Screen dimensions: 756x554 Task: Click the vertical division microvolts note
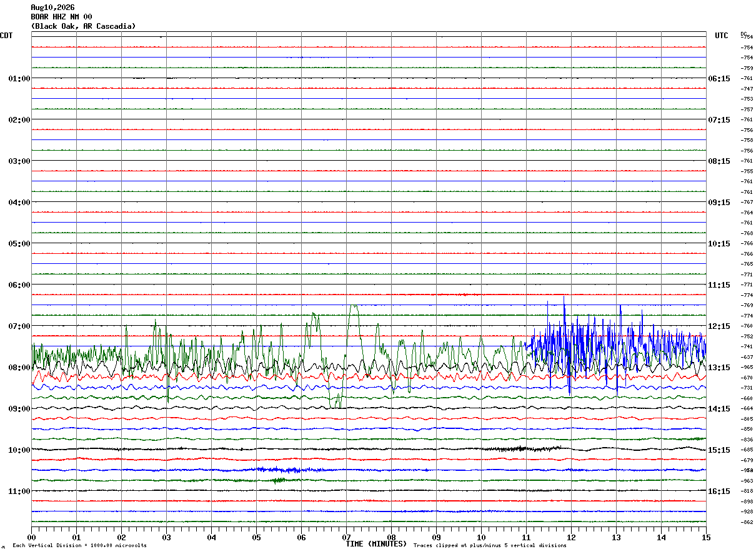[x=79, y=546]
